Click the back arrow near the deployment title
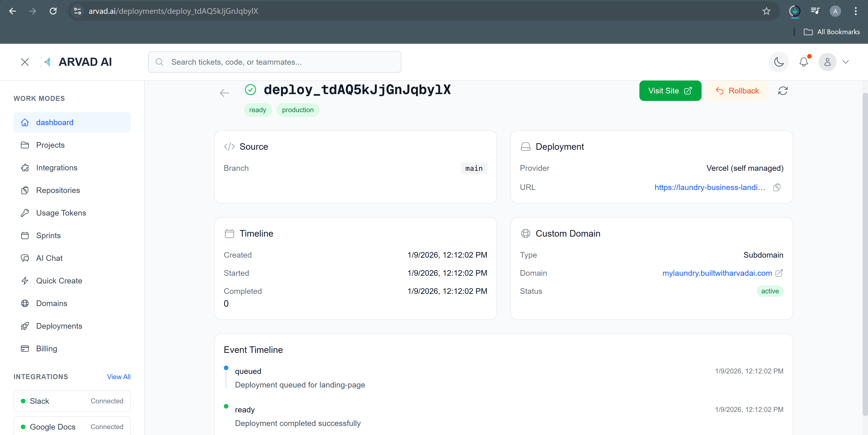The height and width of the screenshot is (435, 868). pyautogui.click(x=224, y=93)
